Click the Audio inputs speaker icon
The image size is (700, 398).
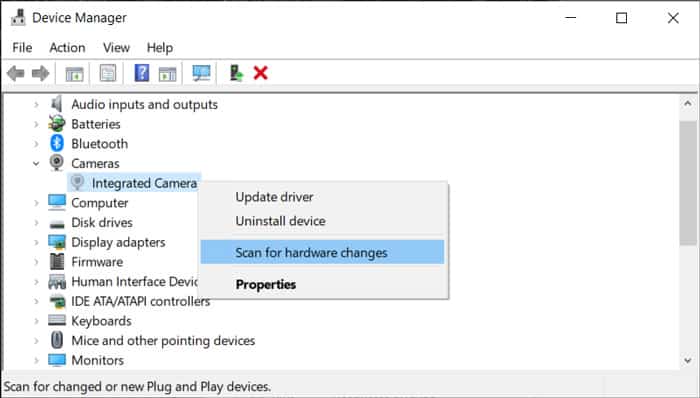56,104
